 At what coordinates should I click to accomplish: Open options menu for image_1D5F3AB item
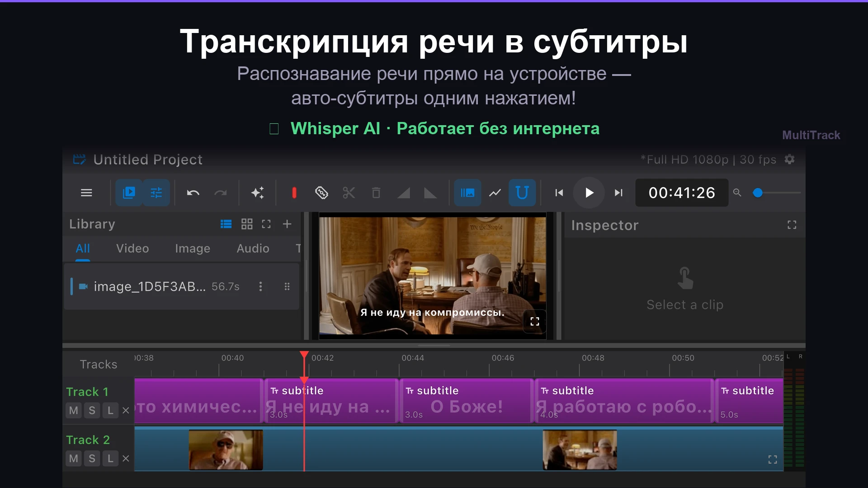pos(260,286)
